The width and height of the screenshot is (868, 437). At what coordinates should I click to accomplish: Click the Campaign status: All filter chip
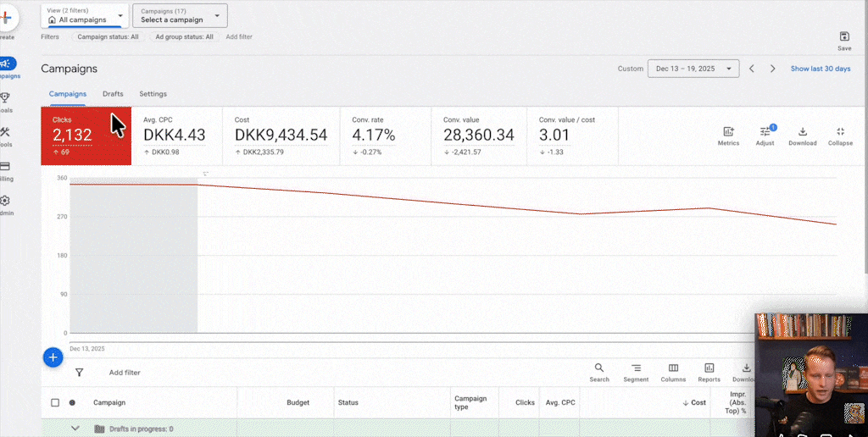108,37
